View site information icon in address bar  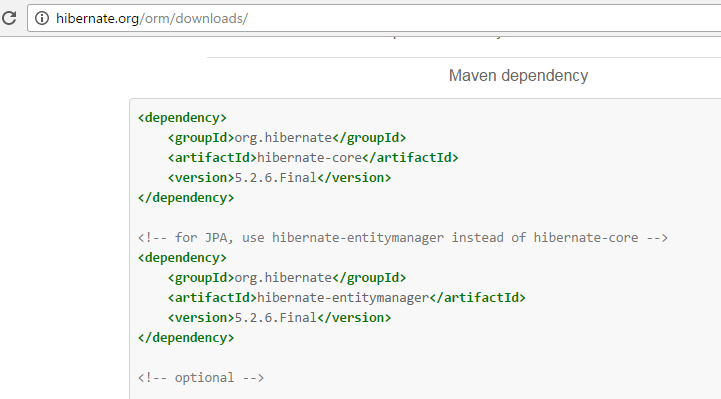42,18
